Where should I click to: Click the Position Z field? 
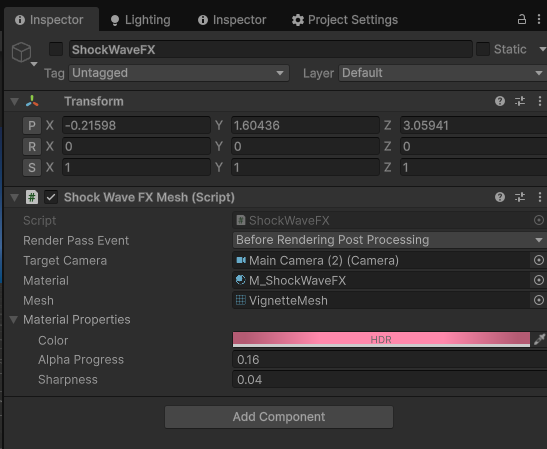point(473,125)
